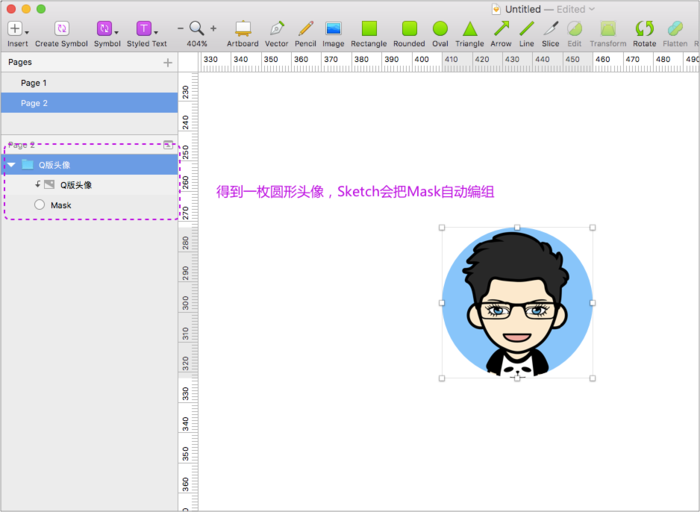Click the Symbol toolbar icon
The height and width of the screenshot is (512, 700).
(104, 29)
